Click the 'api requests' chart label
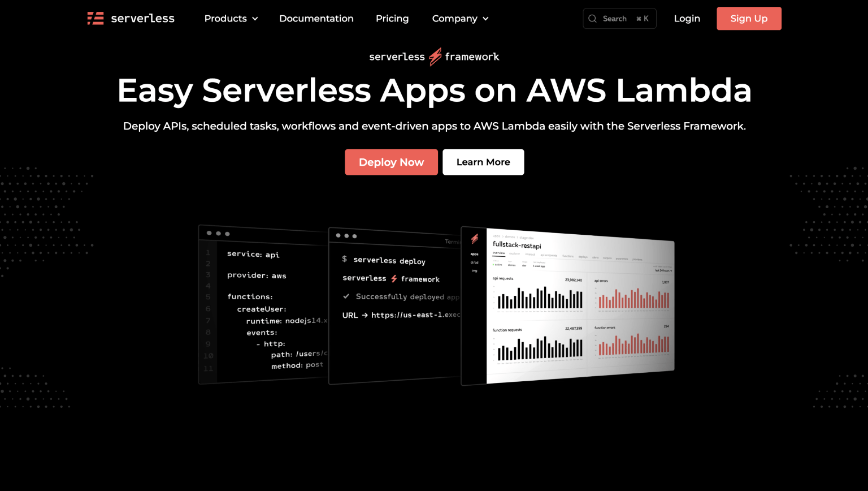The width and height of the screenshot is (868, 491). coord(503,278)
